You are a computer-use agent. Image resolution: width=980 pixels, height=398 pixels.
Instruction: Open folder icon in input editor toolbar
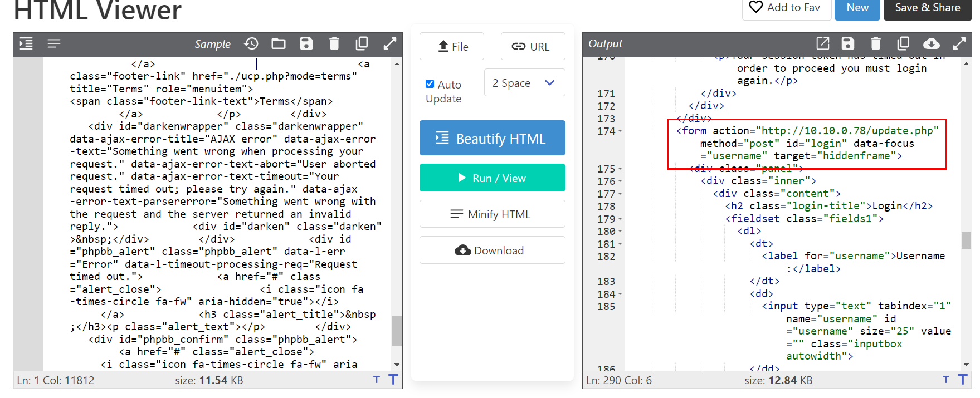(x=279, y=43)
